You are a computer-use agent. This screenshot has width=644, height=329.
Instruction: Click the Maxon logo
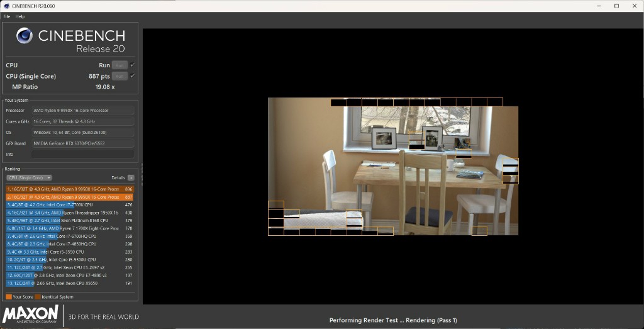(x=31, y=315)
